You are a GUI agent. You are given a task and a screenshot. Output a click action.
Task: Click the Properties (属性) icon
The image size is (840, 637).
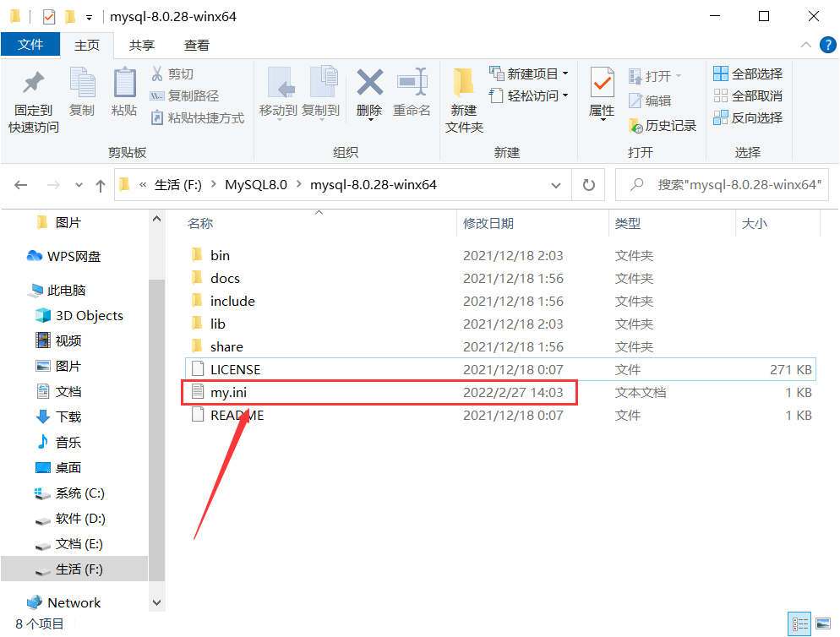click(603, 83)
